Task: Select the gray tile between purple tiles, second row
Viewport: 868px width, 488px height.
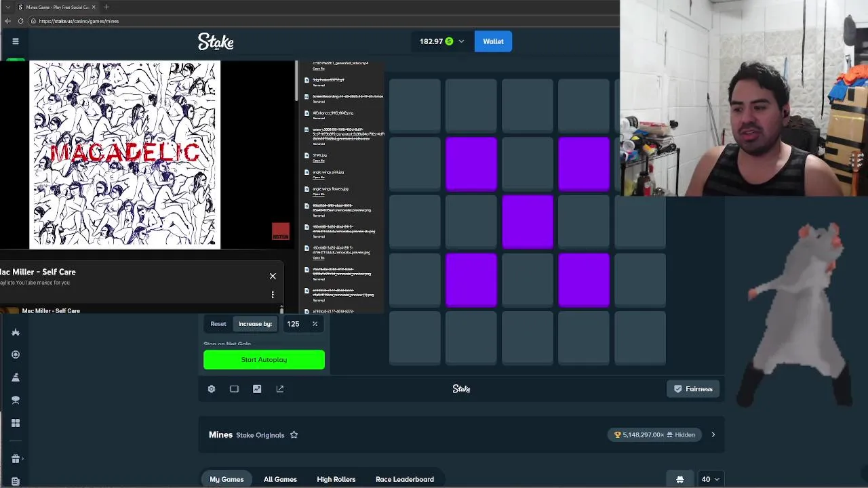Action: (528, 163)
